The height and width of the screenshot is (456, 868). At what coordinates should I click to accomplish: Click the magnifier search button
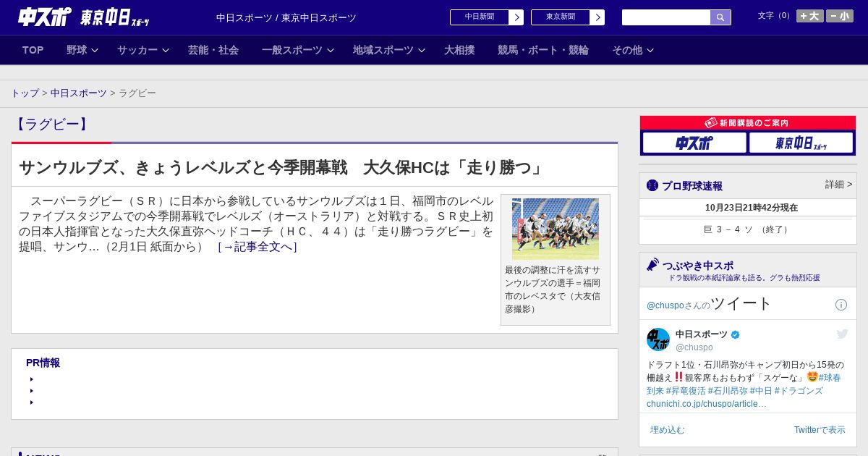point(720,17)
